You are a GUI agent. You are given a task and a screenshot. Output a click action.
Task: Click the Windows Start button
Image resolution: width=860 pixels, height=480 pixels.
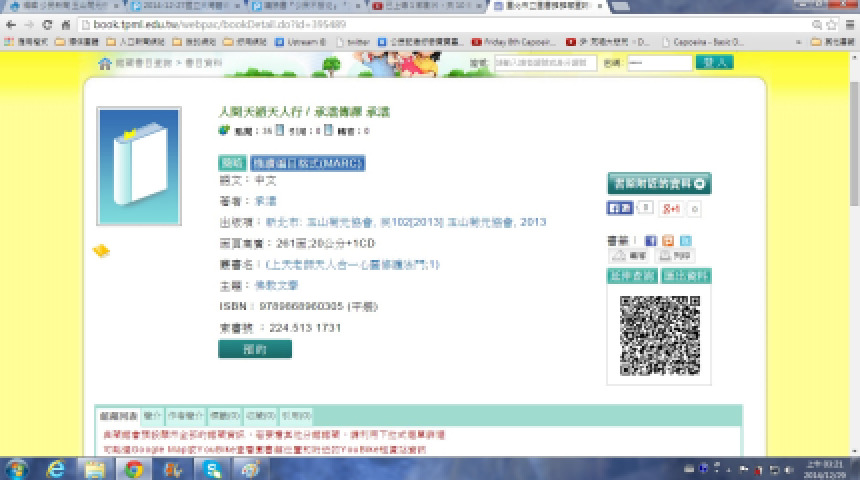click(17, 468)
